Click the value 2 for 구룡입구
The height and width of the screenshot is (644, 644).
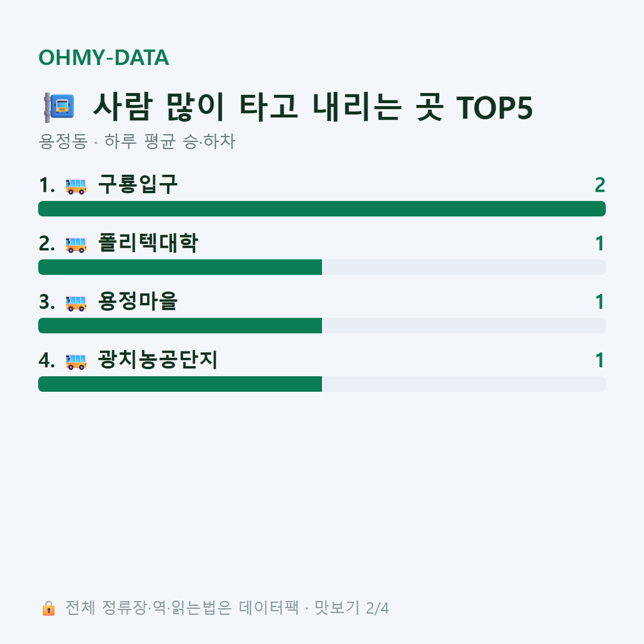coord(600,185)
